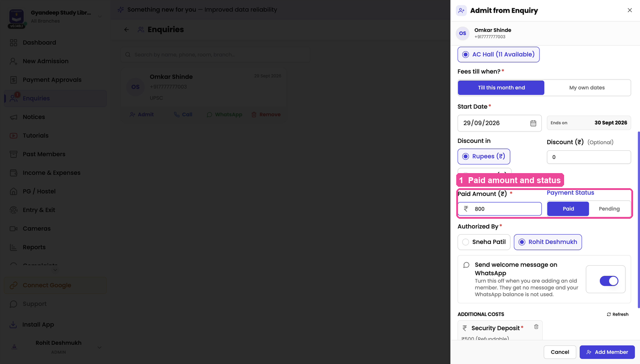Set Payment Status to Pending

pyautogui.click(x=609, y=209)
